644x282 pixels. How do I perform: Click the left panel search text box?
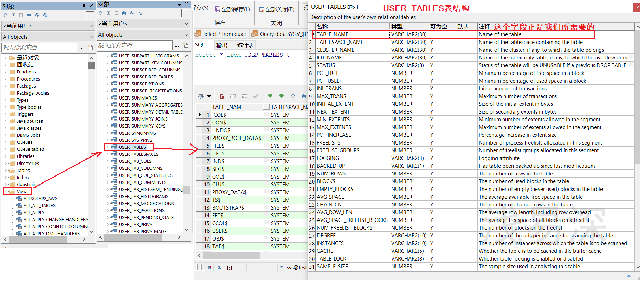(39, 47)
